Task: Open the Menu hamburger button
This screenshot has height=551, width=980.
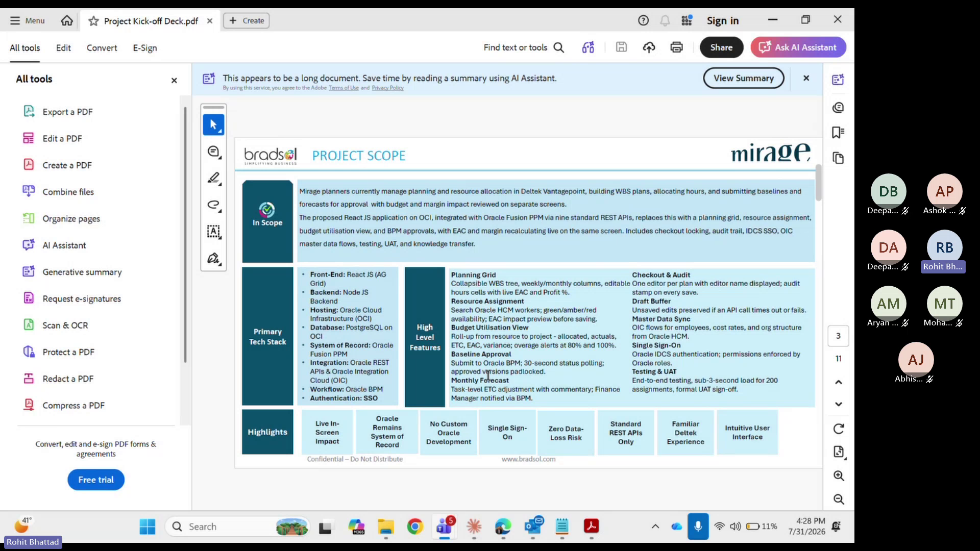Action: click(x=27, y=20)
